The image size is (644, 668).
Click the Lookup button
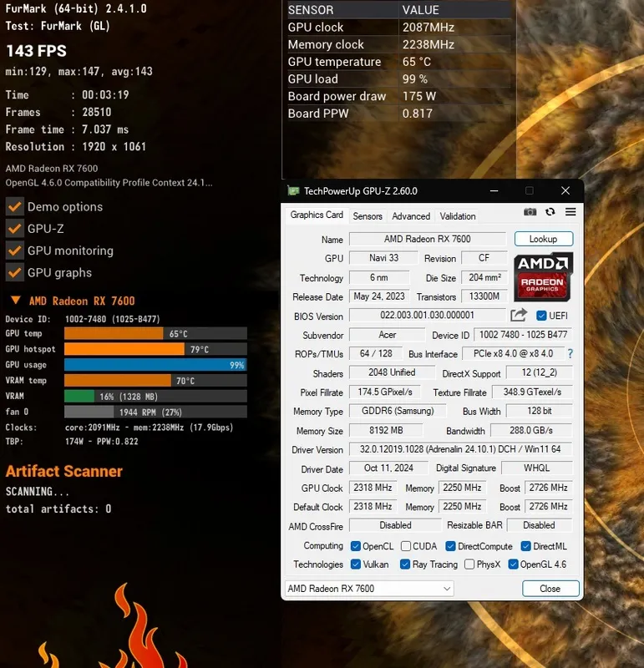click(x=544, y=239)
